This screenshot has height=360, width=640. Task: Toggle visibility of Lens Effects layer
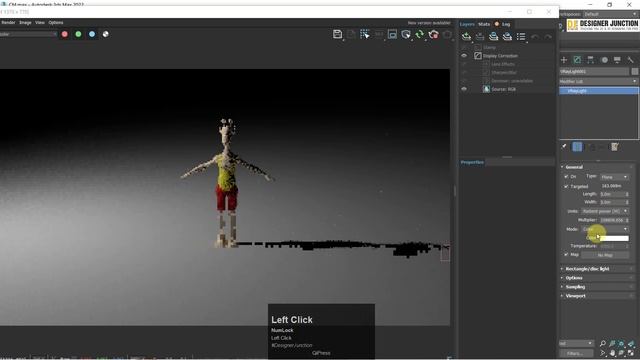point(464,64)
